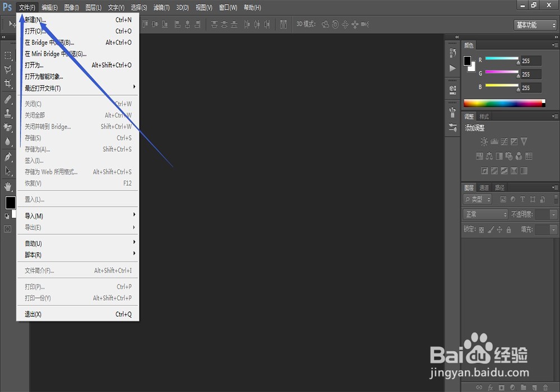Viewport: 560px width, 392px height.
Task: Open the 编辑(E) menu
Action: point(50,7)
